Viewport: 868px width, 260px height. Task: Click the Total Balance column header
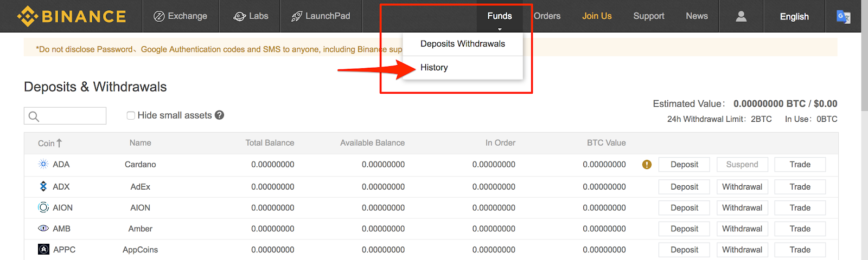[270, 143]
